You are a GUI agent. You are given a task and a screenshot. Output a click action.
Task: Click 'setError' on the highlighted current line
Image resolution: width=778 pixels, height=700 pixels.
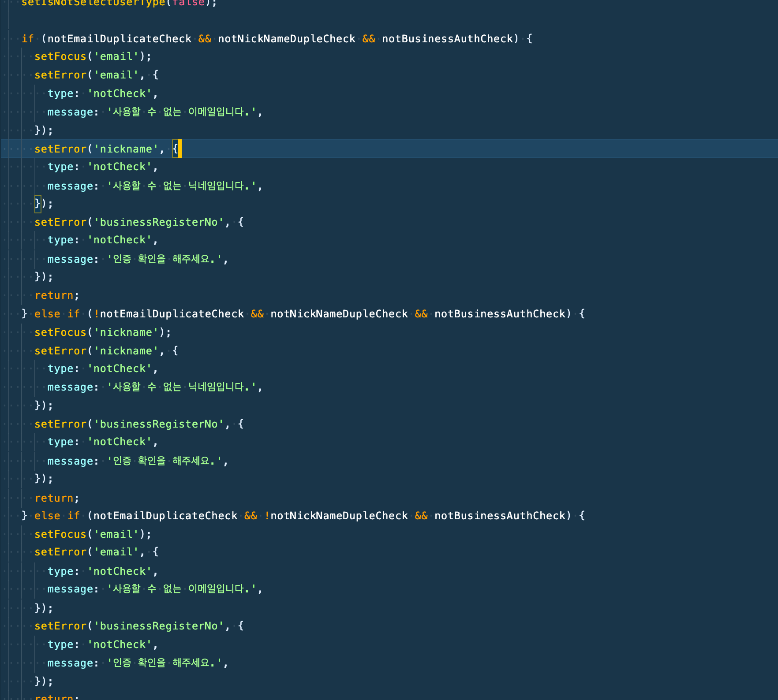coord(60,149)
